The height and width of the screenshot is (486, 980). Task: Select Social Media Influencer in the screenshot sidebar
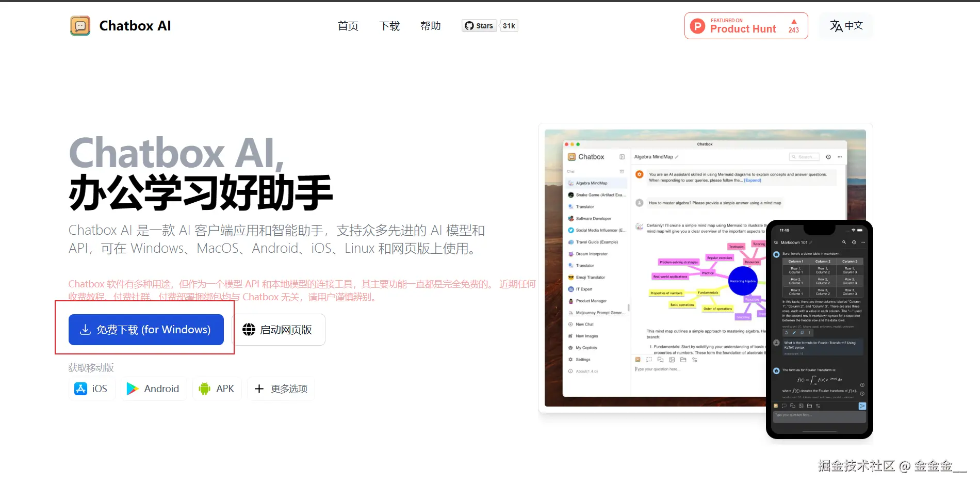(596, 230)
